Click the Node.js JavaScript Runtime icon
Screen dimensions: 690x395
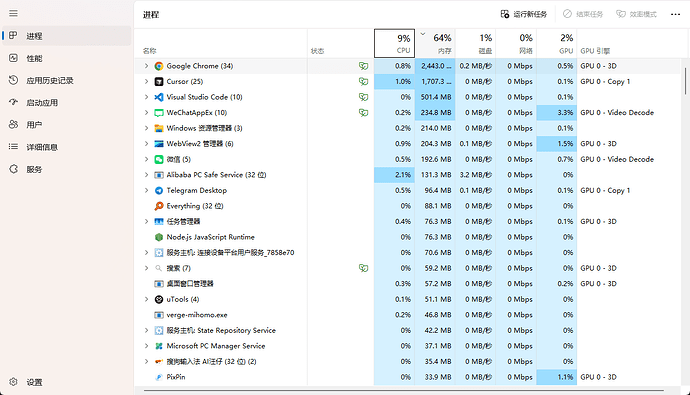pyautogui.click(x=159, y=237)
